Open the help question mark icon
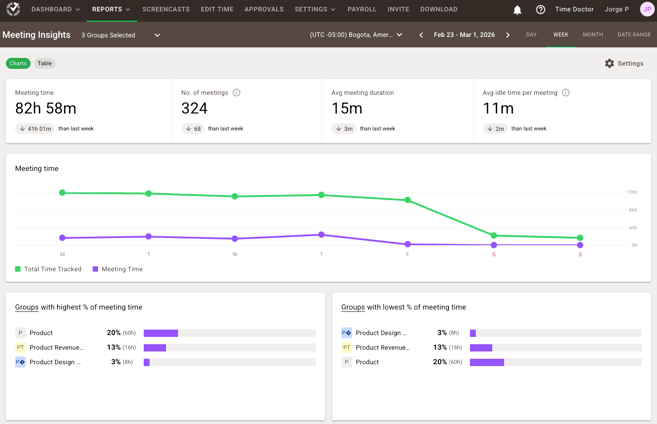Viewport: 657px width, 424px height. point(540,10)
